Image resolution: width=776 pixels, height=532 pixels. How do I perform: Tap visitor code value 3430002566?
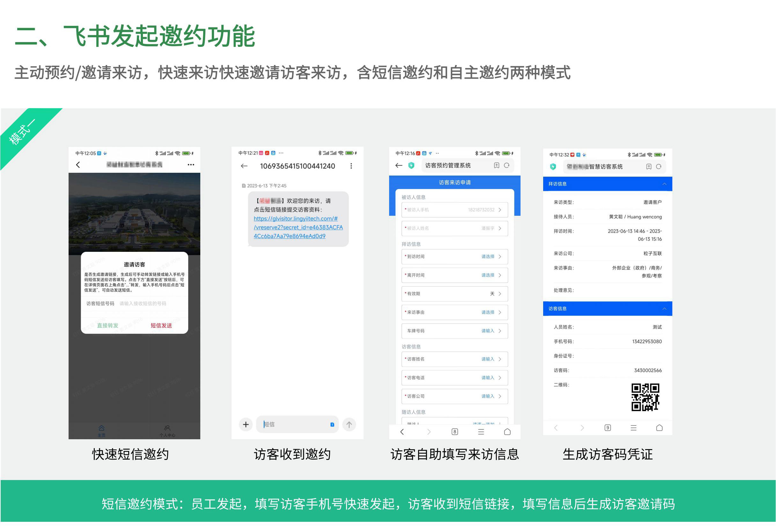point(648,370)
